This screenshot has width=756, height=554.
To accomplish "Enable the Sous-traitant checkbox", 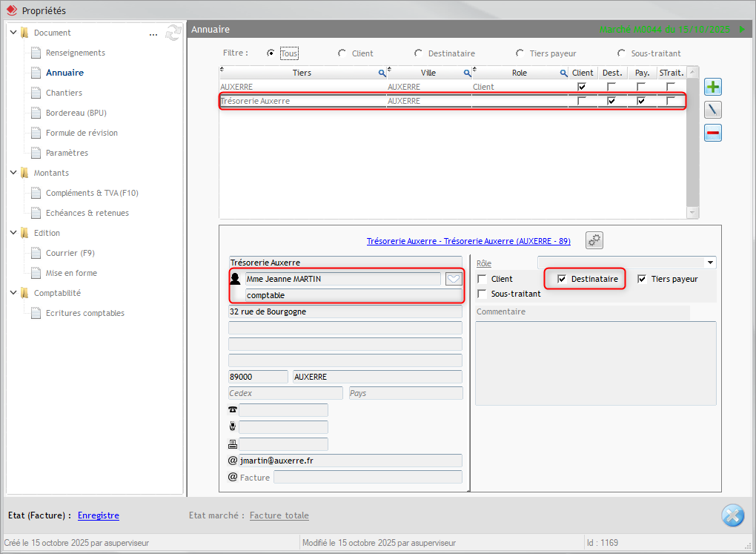I will 483,294.
